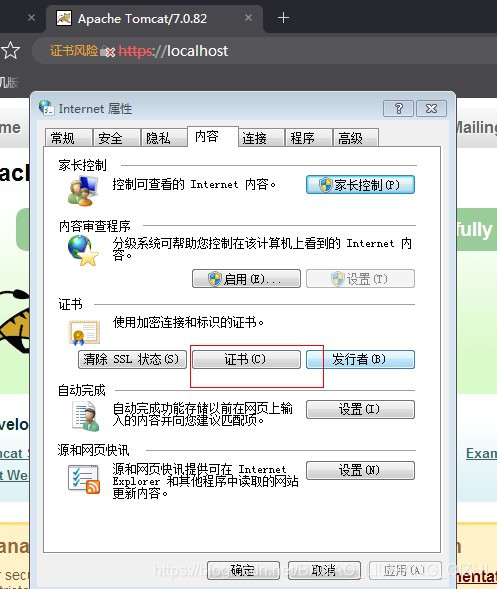Switch to the 高级 tab
Screen dimensions: 497x589
[355, 138]
